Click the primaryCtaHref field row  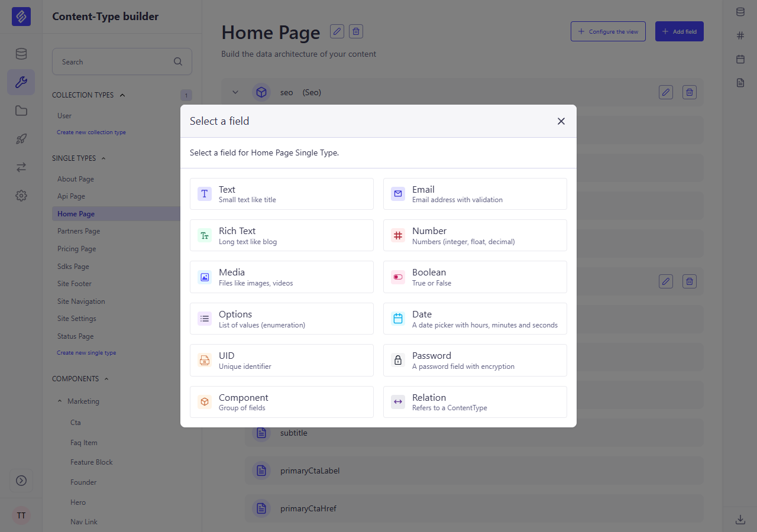474,508
